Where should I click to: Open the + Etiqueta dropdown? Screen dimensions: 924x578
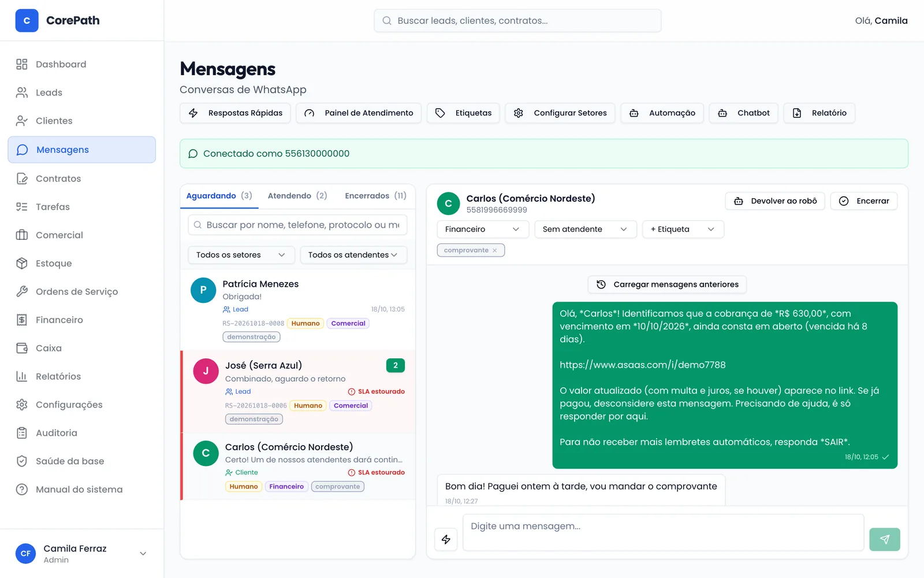pyautogui.click(x=683, y=229)
